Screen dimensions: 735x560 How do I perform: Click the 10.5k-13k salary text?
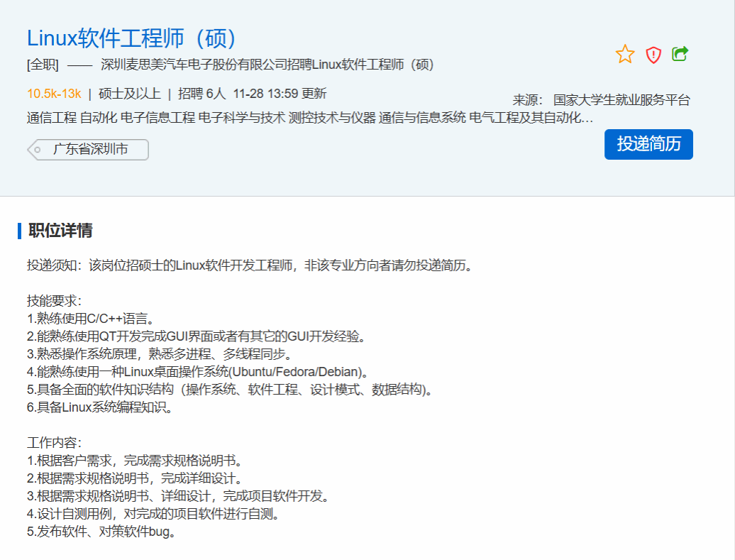54,94
